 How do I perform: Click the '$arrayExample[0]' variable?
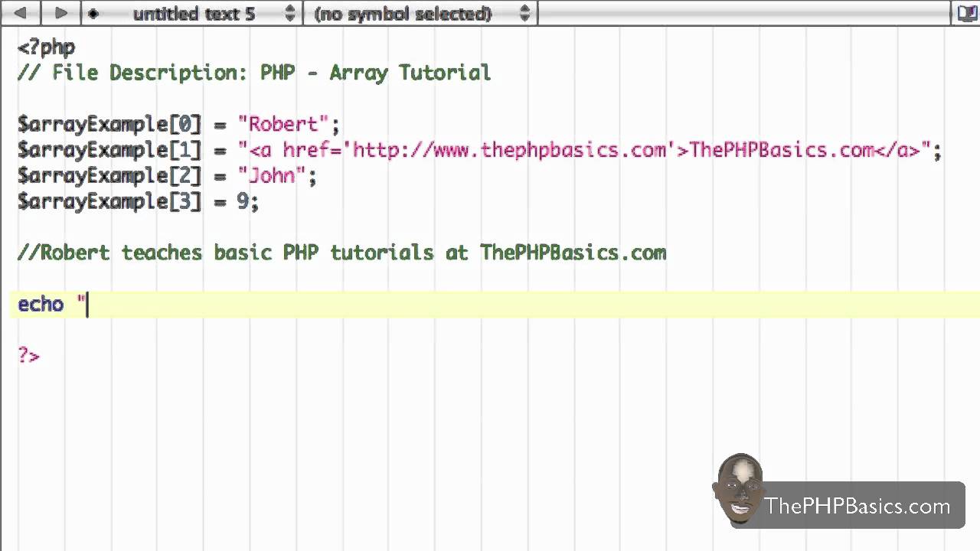click(109, 124)
